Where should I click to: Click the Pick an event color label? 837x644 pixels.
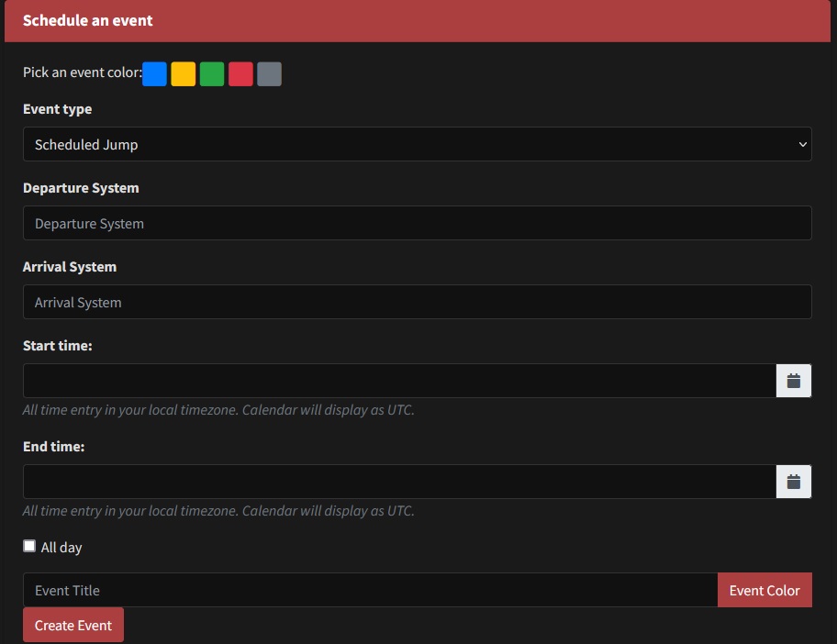click(x=83, y=72)
